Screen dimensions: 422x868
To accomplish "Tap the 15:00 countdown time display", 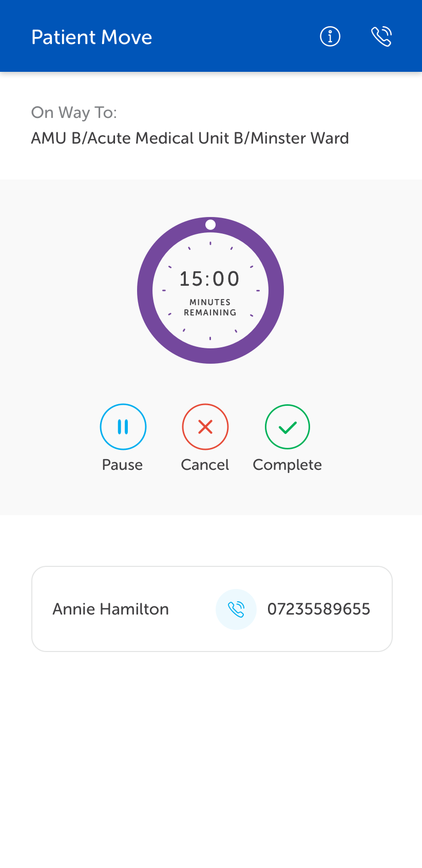I will click(x=209, y=279).
